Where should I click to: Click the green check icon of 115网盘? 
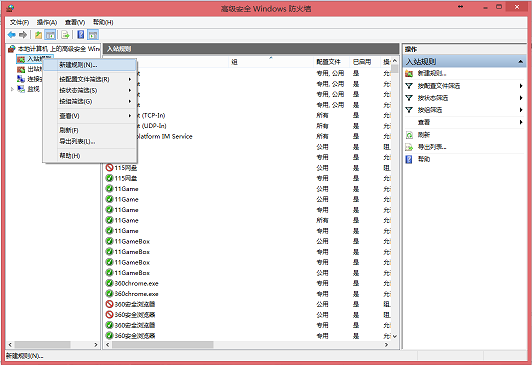(109, 178)
